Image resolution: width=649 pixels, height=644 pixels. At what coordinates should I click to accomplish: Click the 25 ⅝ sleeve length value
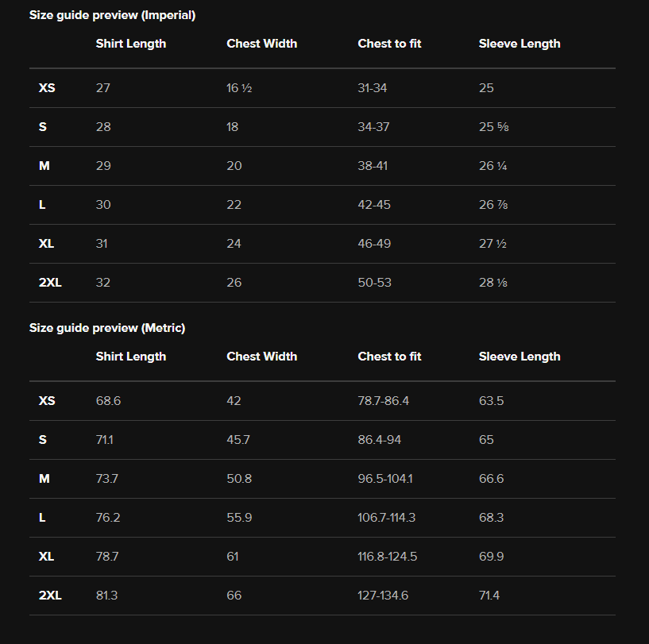pyautogui.click(x=493, y=127)
